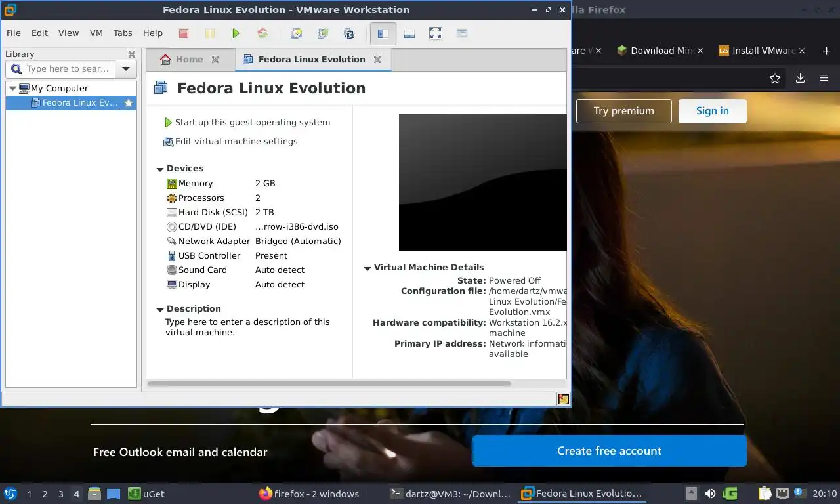Click the taskbar file manager icon
Image resolution: width=840 pixels, height=504 pixels.
[x=94, y=493]
